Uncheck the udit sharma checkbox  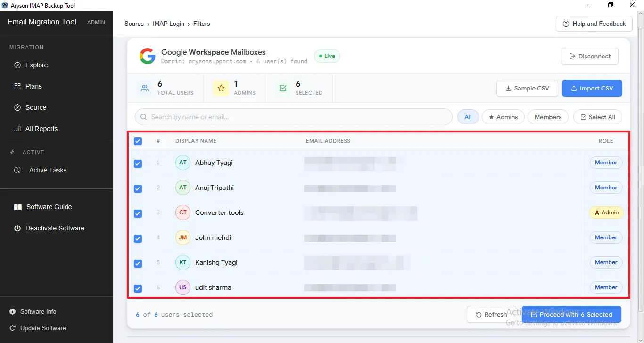(138, 288)
